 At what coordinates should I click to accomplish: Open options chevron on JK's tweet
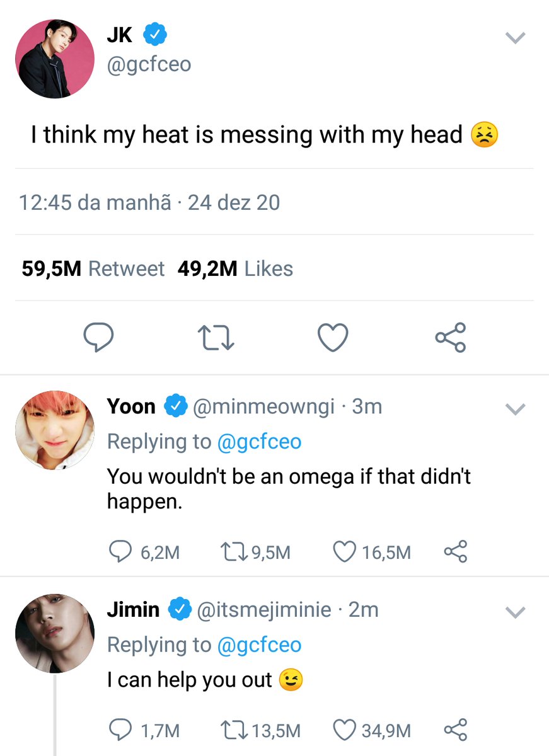click(x=516, y=39)
